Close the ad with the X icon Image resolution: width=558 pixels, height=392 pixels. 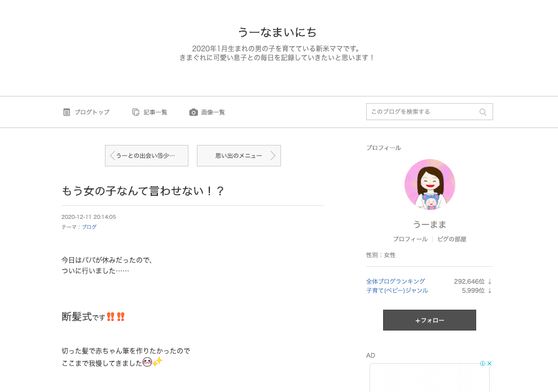point(489,364)
